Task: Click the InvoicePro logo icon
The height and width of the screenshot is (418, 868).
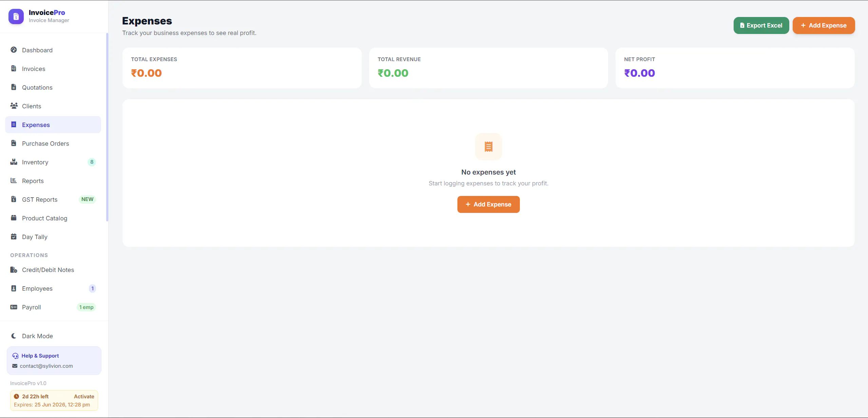Action: click(16, 16)
